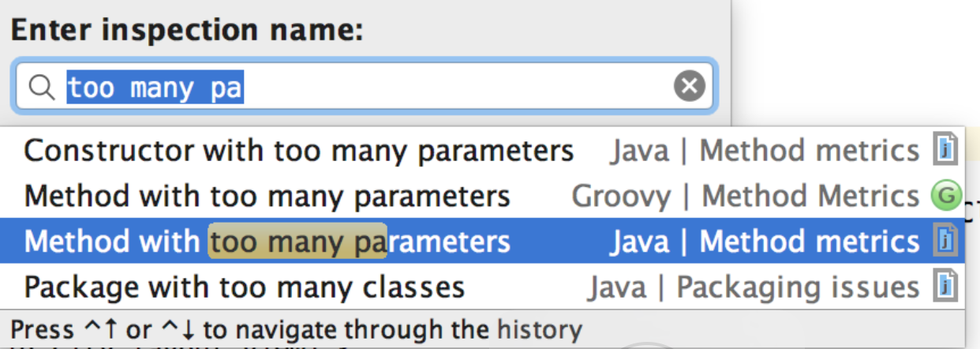
Task: Click the yellow-highlighted 'too many pa' match
Action: click(297, 242)
